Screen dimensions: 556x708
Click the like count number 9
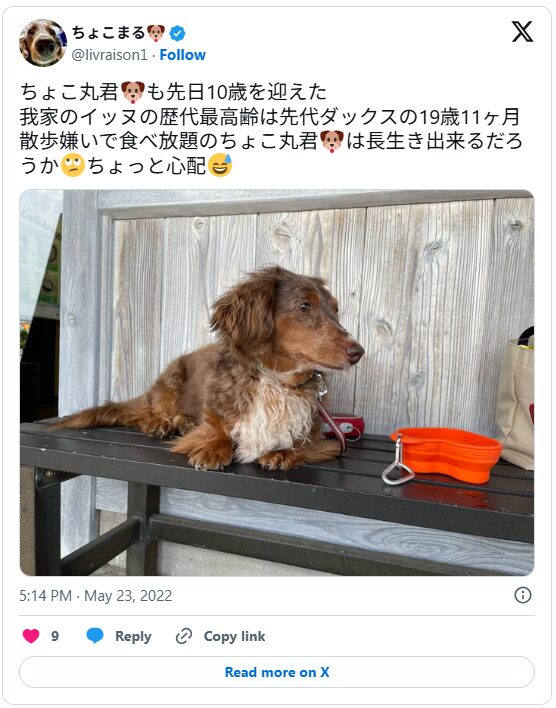point(55,636)
